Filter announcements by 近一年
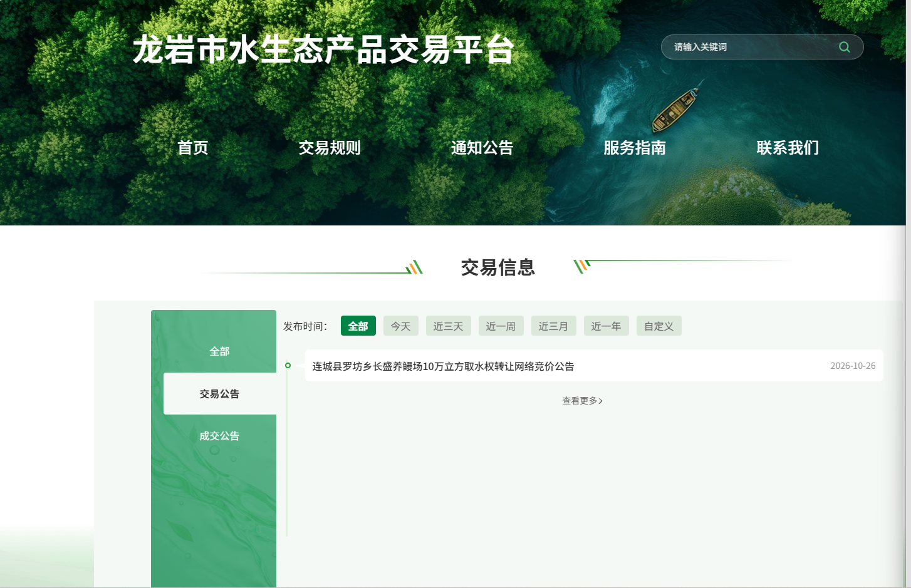 point(606,326)
